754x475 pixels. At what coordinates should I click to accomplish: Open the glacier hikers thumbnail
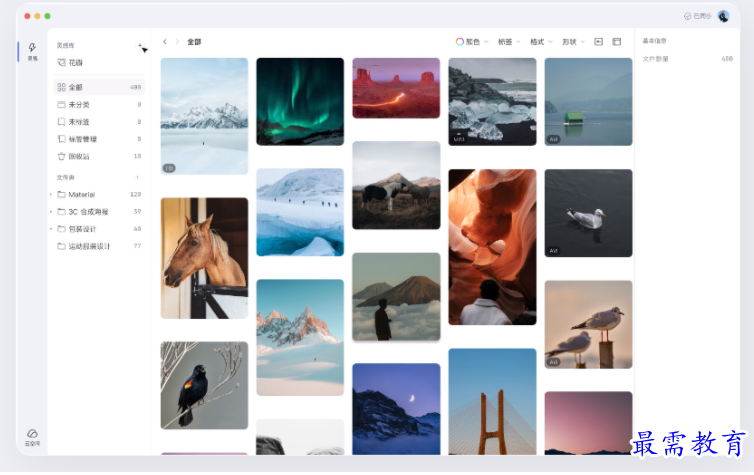[300, 212]
